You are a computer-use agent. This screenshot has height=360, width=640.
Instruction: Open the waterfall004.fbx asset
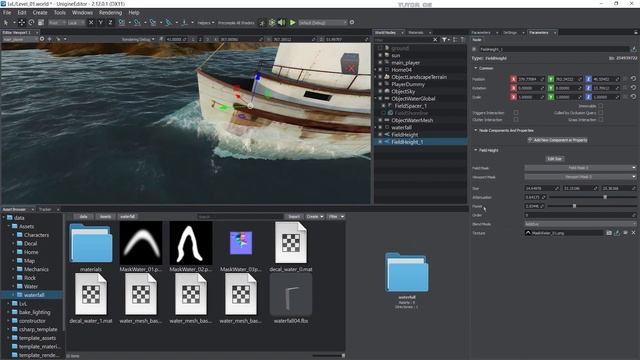tap(291, 298)
